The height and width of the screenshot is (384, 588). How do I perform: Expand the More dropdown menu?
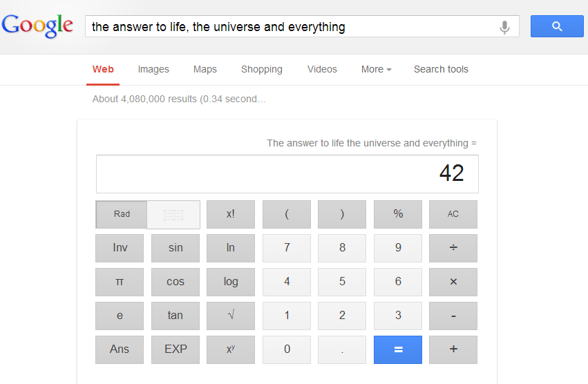(376, 69)
